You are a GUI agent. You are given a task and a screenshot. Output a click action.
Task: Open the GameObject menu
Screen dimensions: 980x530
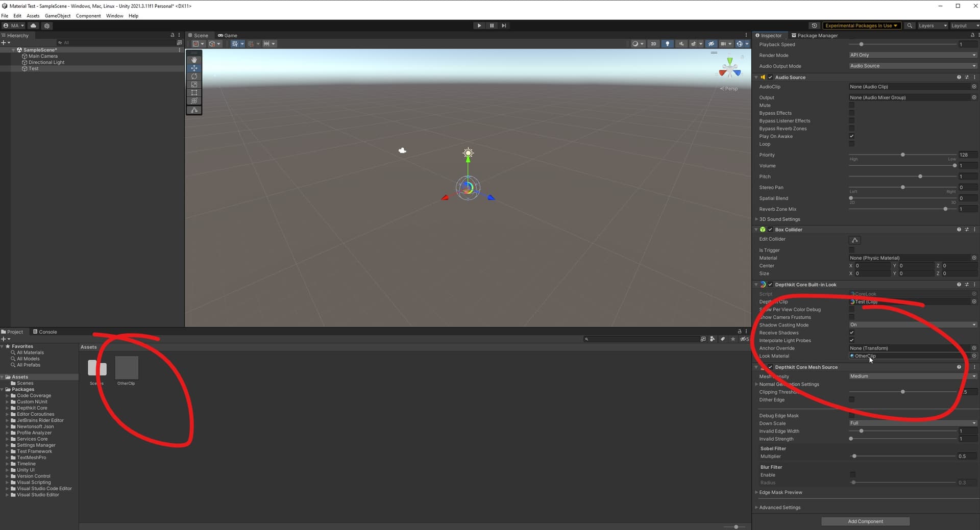pos(58,16)
